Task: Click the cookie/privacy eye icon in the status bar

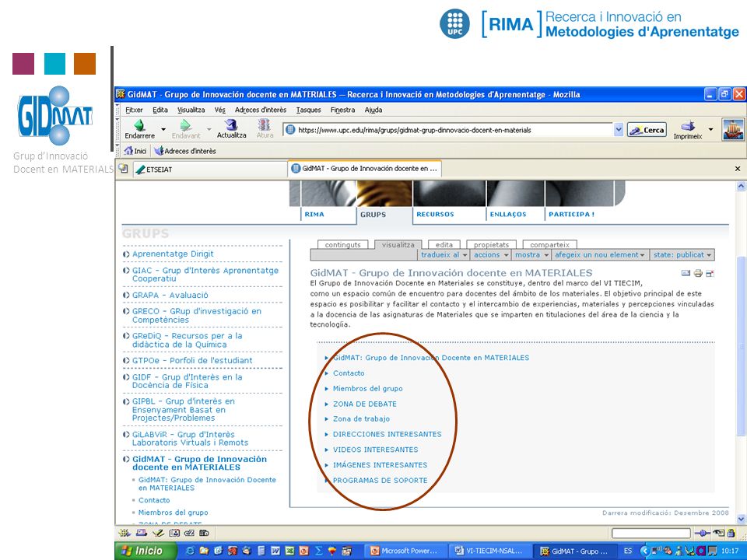Action: [719, 534]
